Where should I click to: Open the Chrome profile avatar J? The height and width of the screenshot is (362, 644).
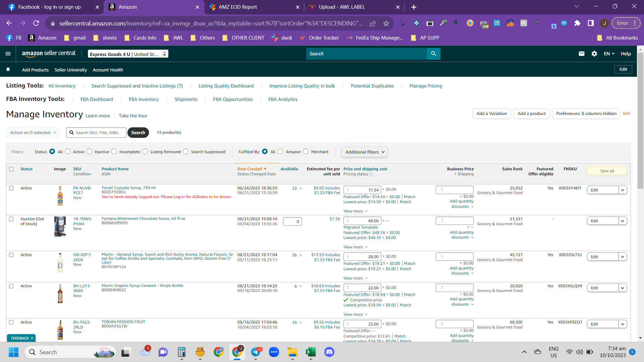point(604,23)
